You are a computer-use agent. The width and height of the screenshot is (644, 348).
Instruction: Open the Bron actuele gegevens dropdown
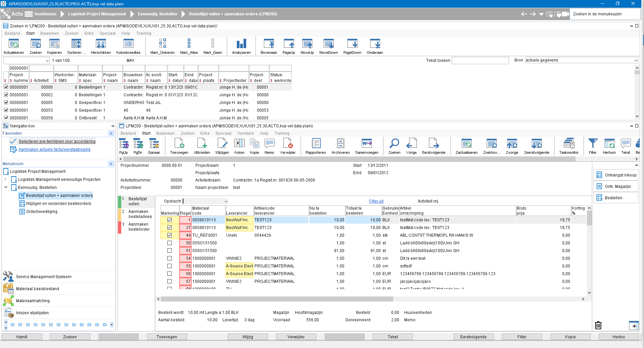tap(636, 60)
